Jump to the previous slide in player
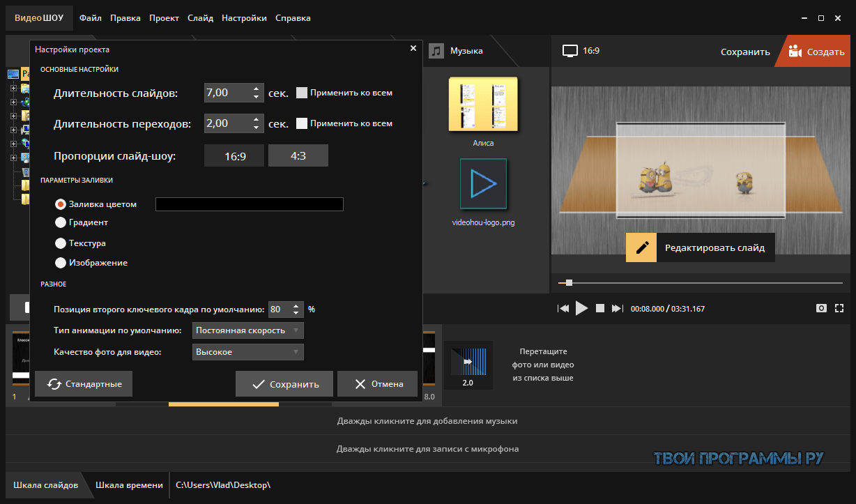 (x=563, y=308)
